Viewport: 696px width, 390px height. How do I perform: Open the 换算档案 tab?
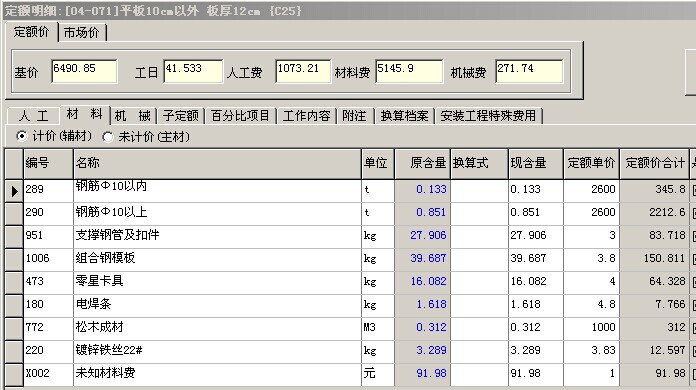[404, 116]
